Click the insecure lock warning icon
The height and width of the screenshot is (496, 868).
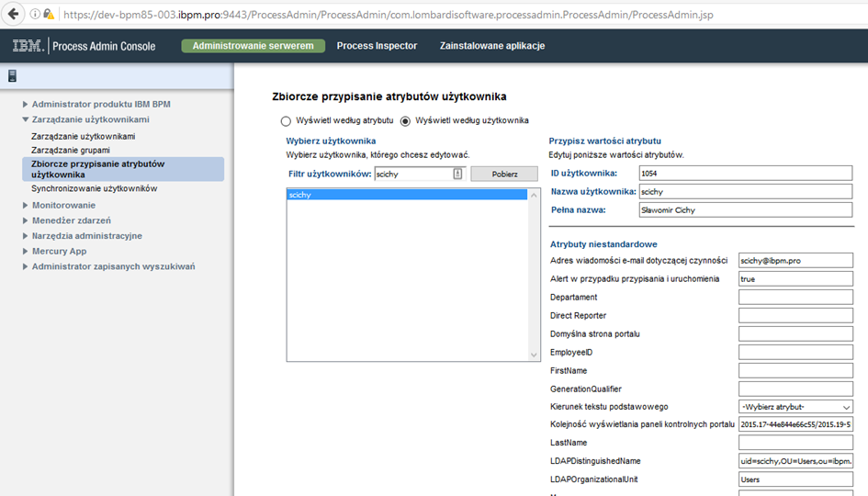pyautogui.click(x=49, y=15)
